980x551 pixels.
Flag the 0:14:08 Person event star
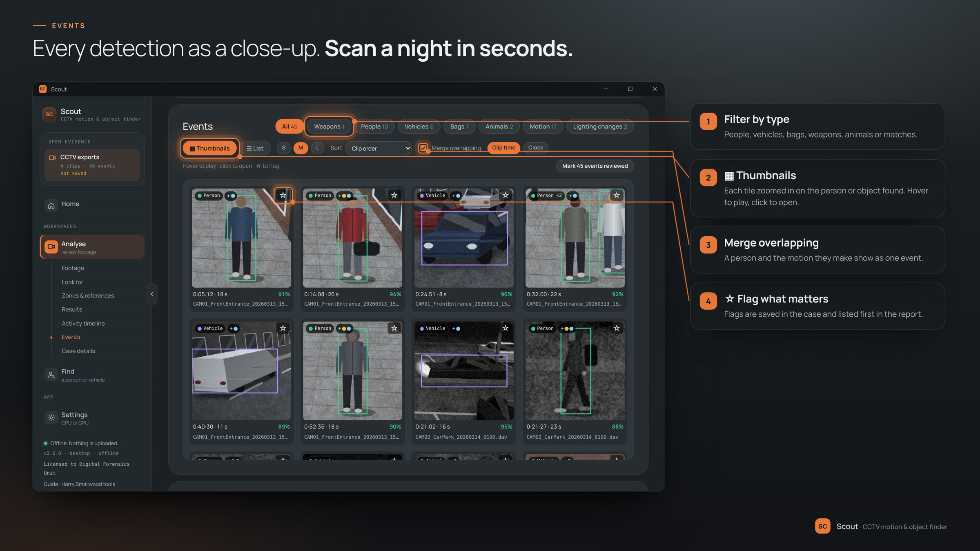pos(394,195)
